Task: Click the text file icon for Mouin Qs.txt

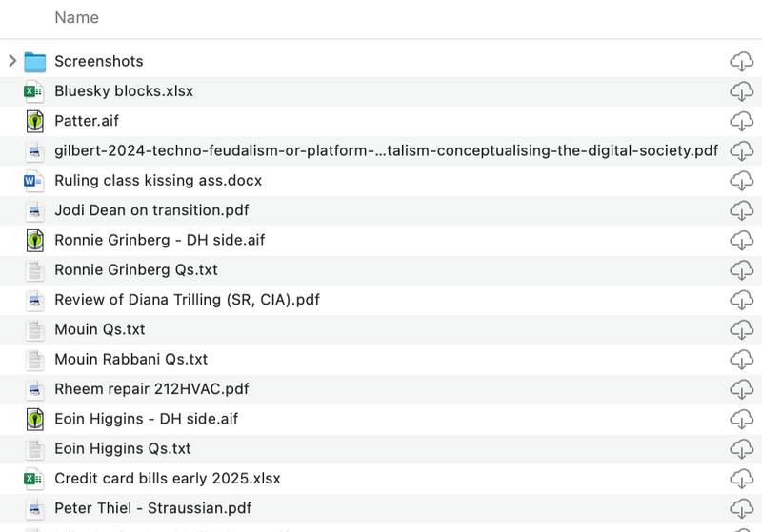Action: tap(35, 329)
